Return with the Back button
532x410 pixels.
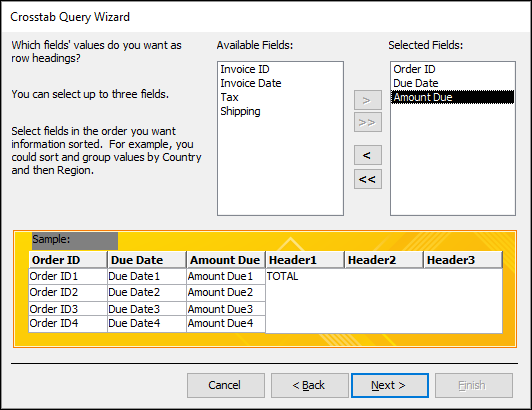click(309, 385)
